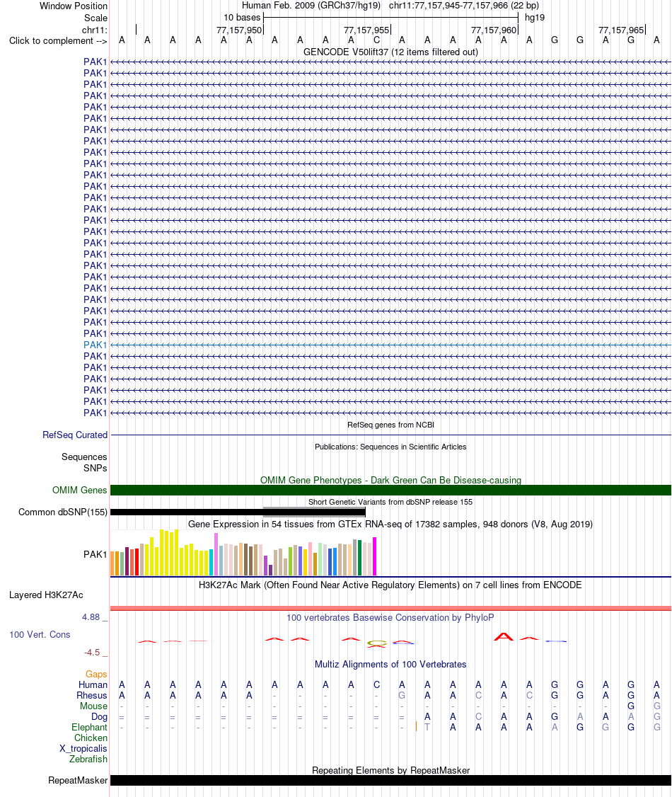Image resolution: width=672 pixels, height=797 pixels.
Task: Click the PAK1 label beside the GTEx bar chart
Action: click(x=95, y=554)
